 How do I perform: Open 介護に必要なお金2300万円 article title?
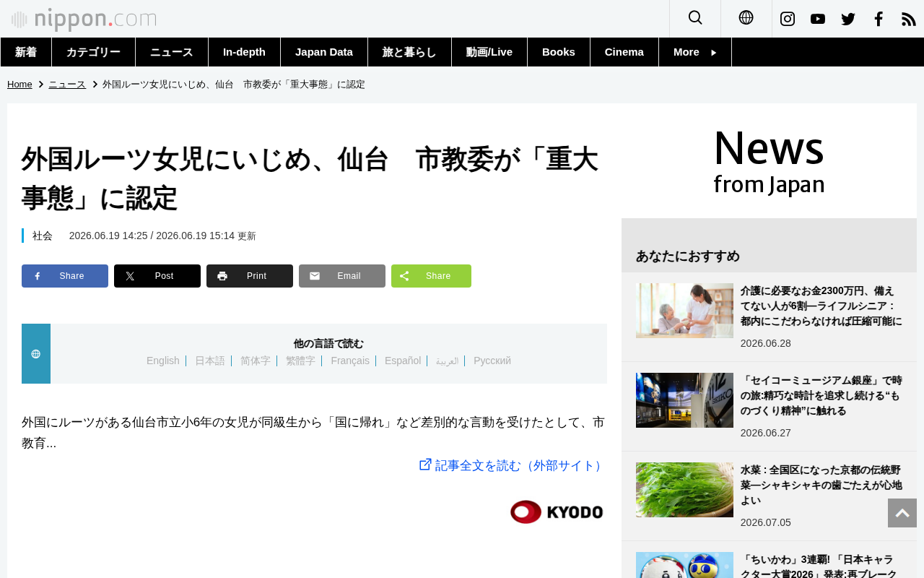point(821,306)
